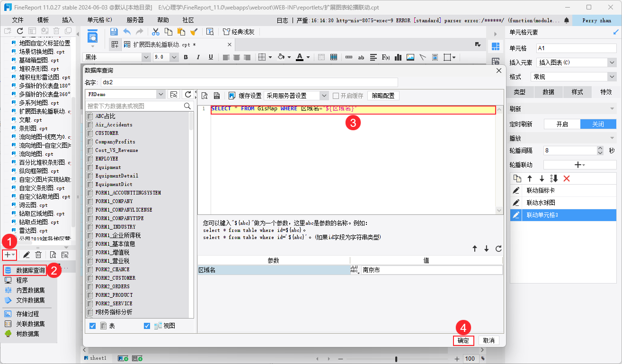Insert a chart using the bar chart icon

pos(398,57)
